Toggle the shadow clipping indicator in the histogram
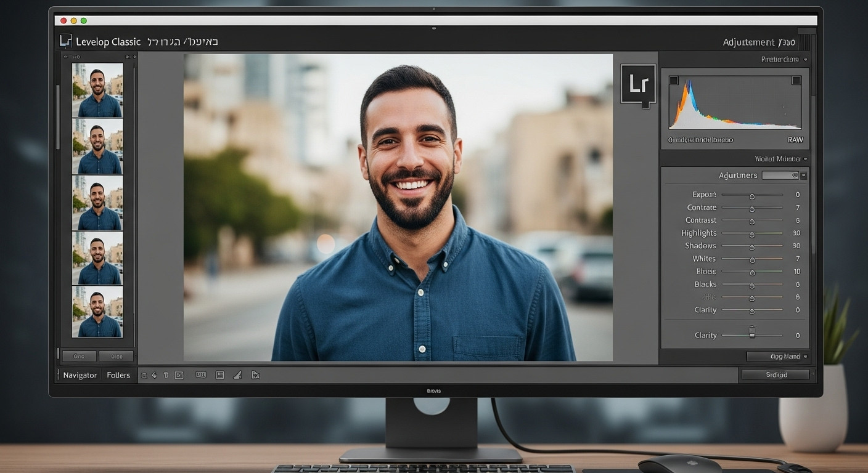Screen dimensions: 868x473 tap(674, 80)
